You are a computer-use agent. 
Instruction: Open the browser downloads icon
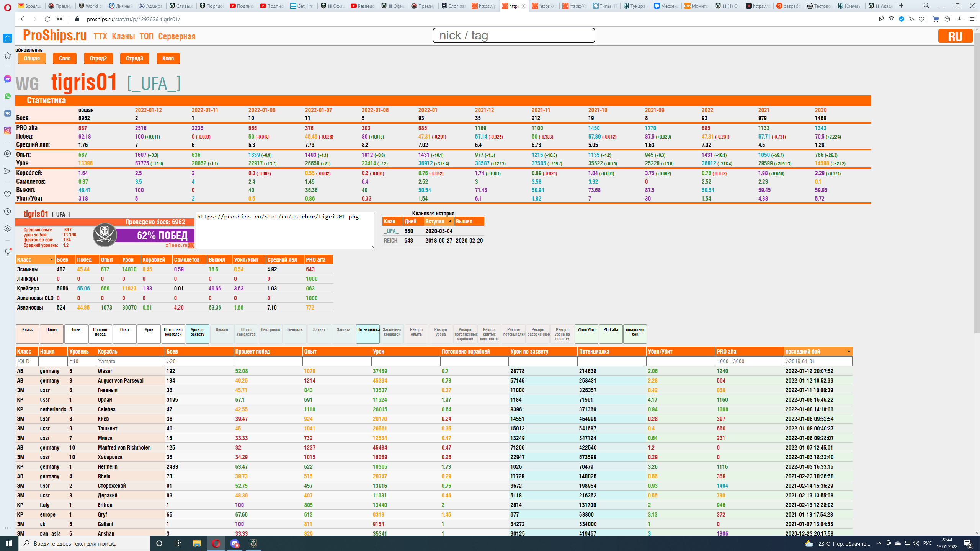pos(959,19)
